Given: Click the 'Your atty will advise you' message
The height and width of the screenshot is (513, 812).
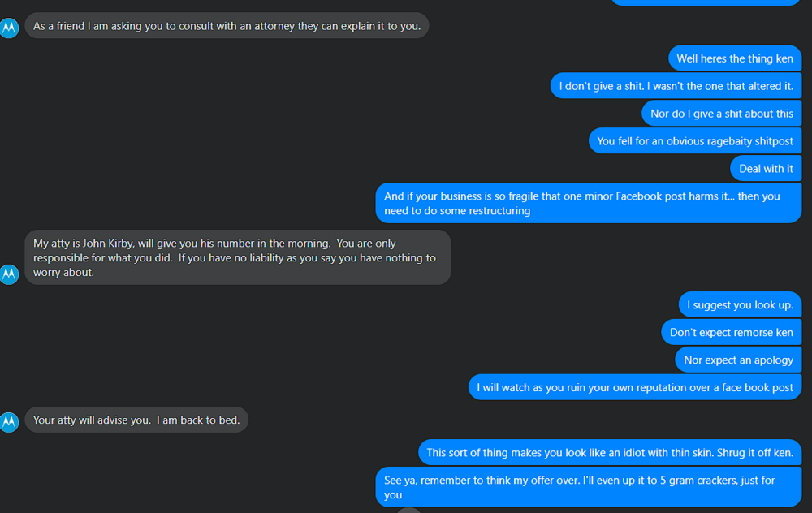Looking at the screenshot, I should click(x=136, y=420).
